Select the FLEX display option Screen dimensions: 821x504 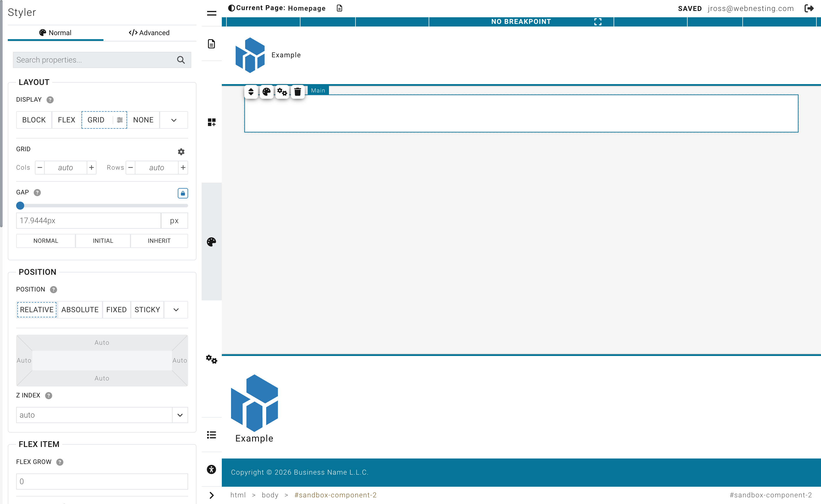pyautogui.click(x=66, y=120)
